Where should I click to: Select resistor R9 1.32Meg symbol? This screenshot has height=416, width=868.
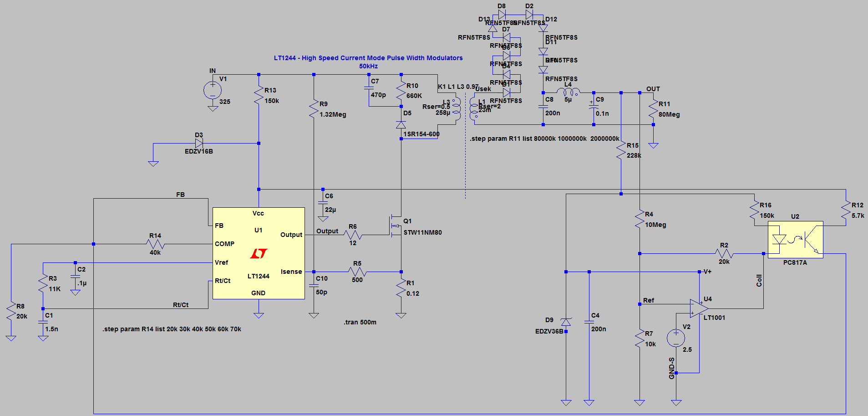(x=314, y=109)
